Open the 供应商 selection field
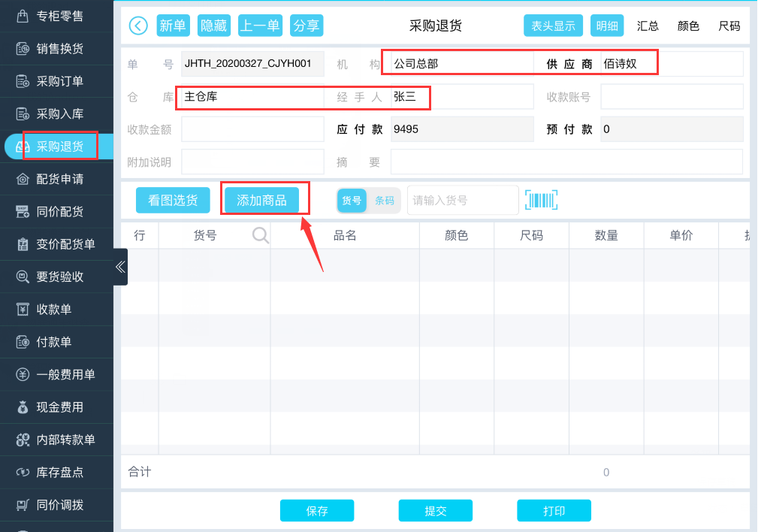Screen dimensions: 758x532 [x=671, y=64]
